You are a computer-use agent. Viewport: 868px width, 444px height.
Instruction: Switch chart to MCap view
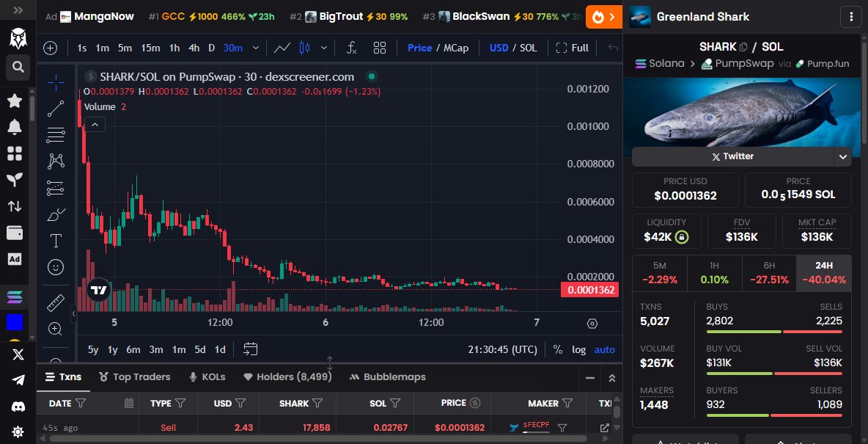[455, 48]
